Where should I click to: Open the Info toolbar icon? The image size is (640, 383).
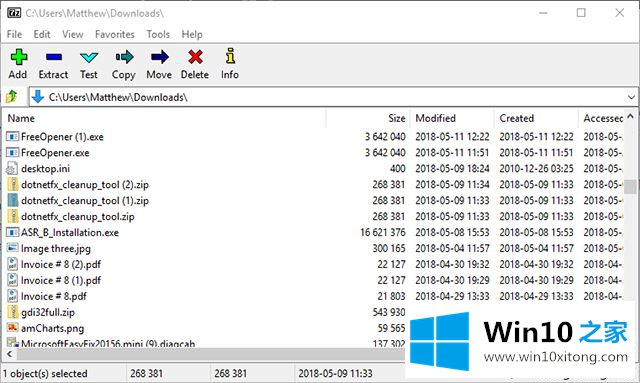(x=230, y=56)
